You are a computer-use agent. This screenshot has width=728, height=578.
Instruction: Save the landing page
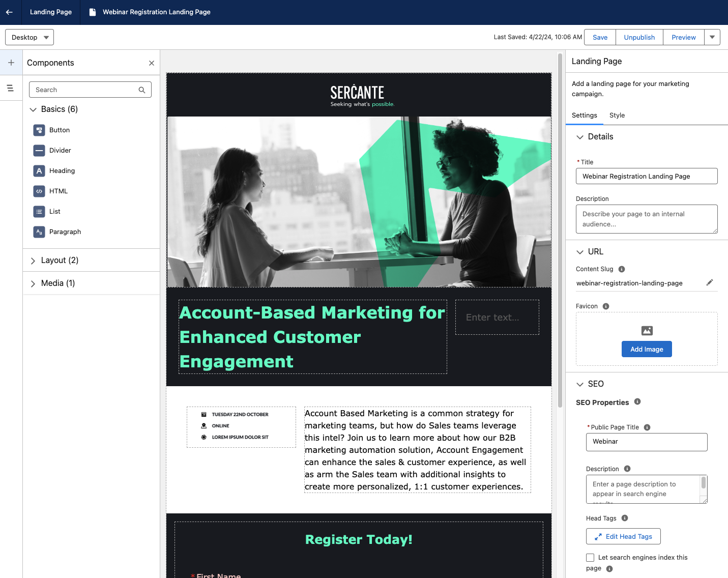point(600,37)
